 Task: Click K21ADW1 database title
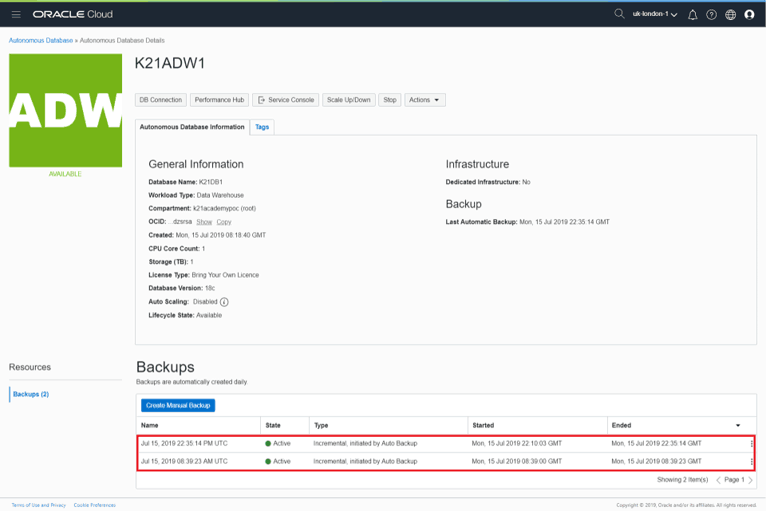pyautogui.click(x=170, y=63)
